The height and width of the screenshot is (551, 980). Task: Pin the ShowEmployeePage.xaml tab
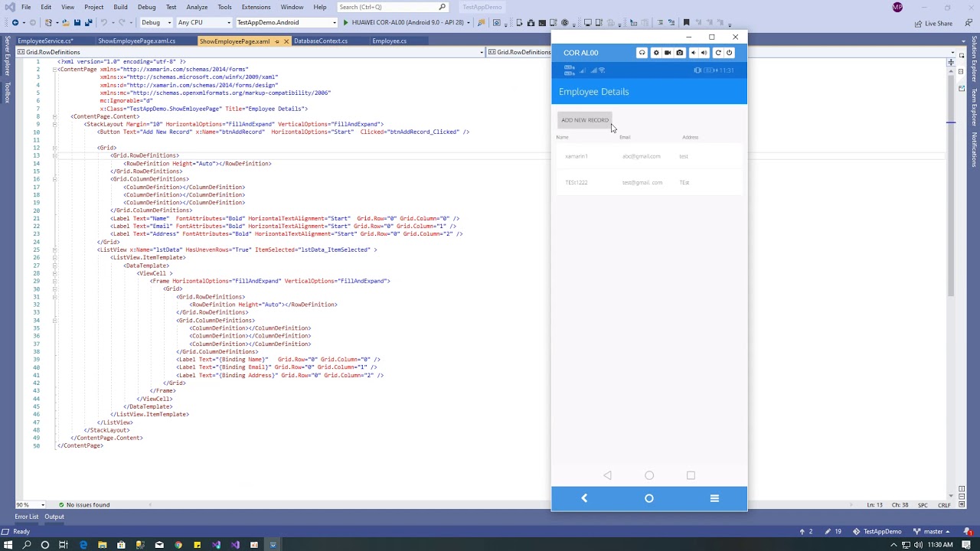click(277, 41)
